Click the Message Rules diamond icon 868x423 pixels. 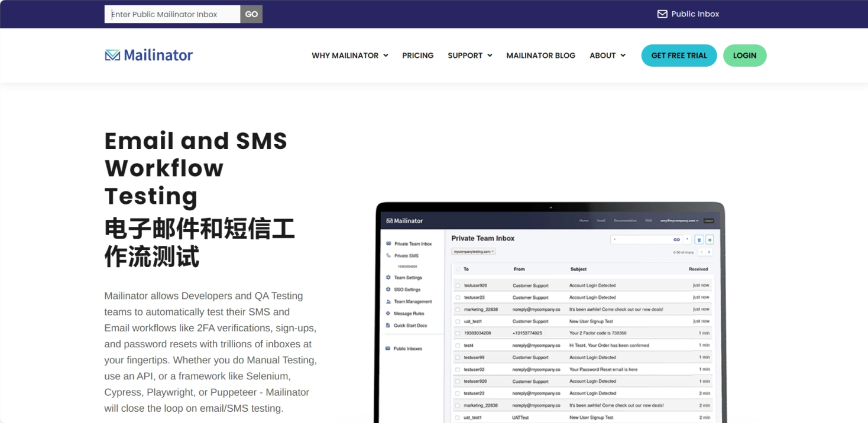pos(388,313)
